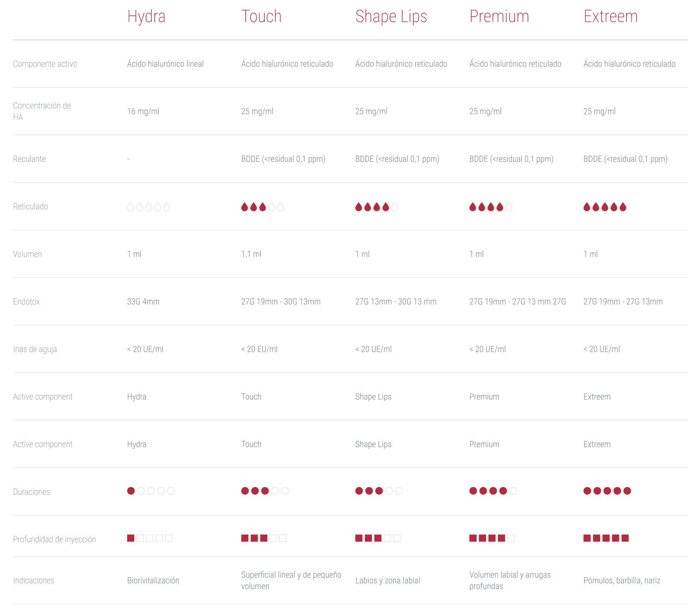Click the Reticulado drop rating for Touch

pyautogui.click(x=262, y=207)
